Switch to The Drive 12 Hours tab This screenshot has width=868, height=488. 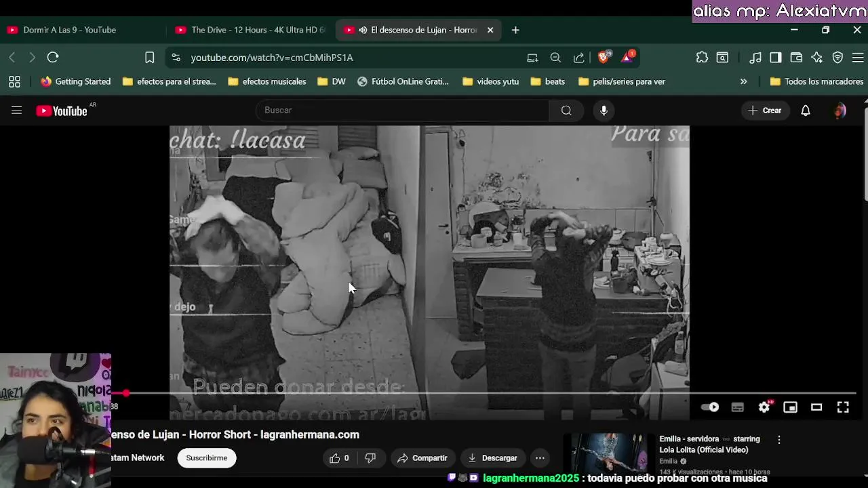[251, 30]
